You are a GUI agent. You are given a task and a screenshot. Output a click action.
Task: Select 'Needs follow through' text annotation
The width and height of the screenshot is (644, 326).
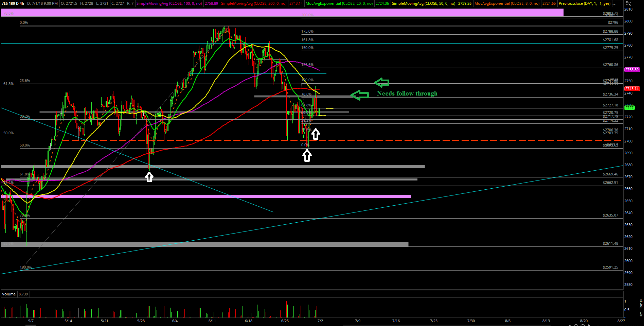407,93
